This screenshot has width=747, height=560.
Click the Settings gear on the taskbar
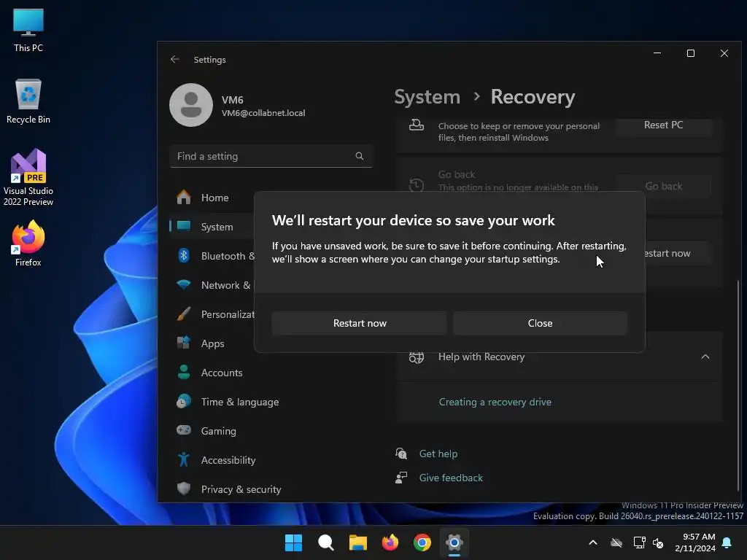tap(454, 542)
